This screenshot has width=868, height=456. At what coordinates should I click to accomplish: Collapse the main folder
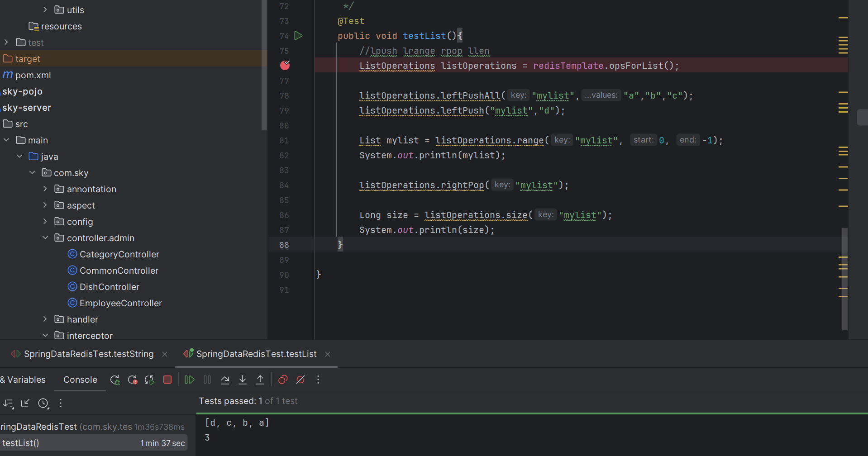pyautogui.click(x=6, y=140)
